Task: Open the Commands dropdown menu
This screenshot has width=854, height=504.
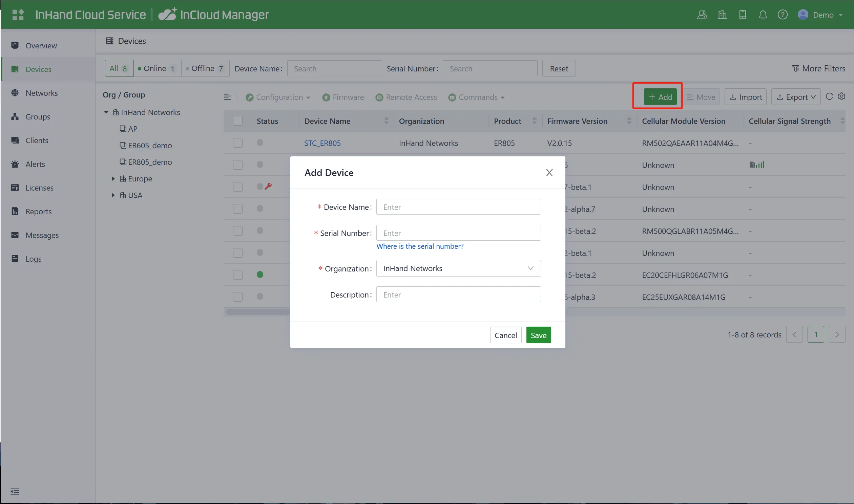Action: [x=476, y=97]
